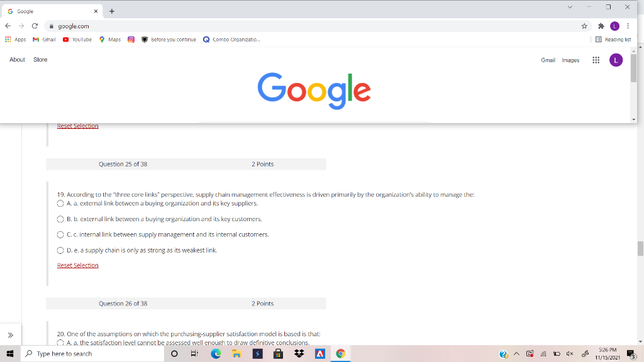Viewport: 644px width, 362px height.
Task: Select answer B about key customers
Action: pyautogui.click(x=60, y=219)
